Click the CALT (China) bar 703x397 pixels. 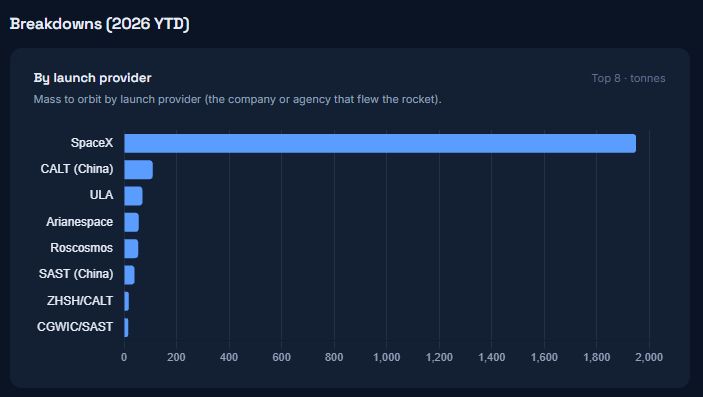(139, 170)
